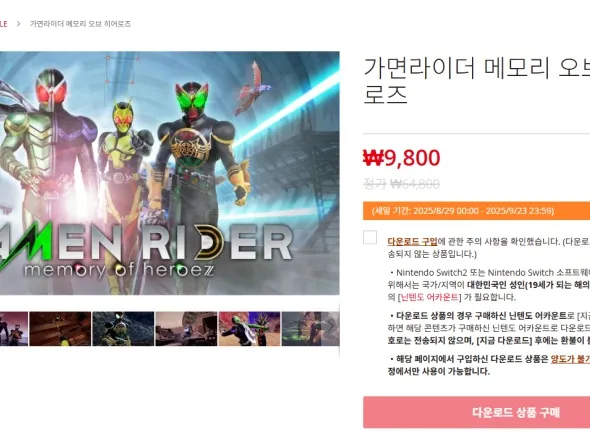The image size is (590, 442).
Task: Select the rider on dark rocks thumbnail
Action: click(123, 328)
